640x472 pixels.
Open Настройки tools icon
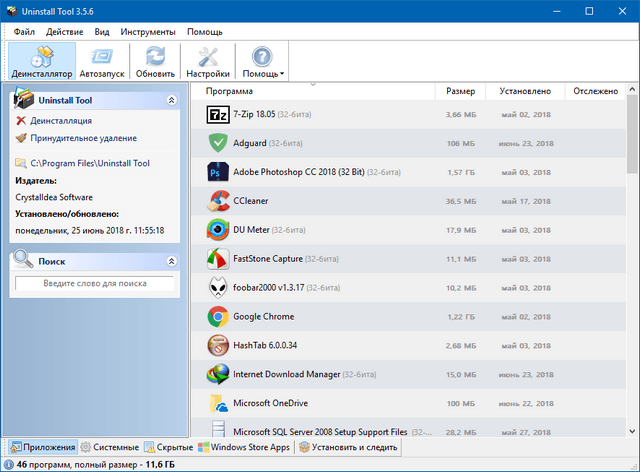click(208, 57)
